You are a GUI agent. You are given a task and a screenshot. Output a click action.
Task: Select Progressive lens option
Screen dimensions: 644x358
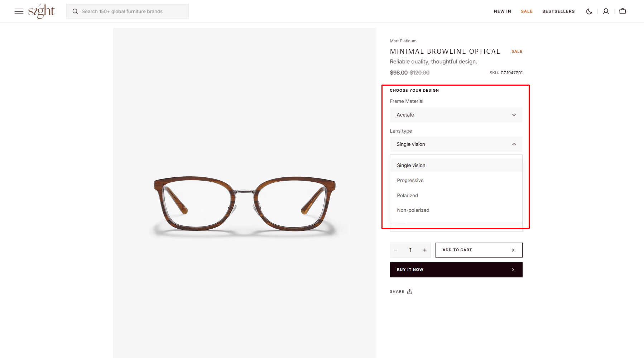(x=410, y=181)
